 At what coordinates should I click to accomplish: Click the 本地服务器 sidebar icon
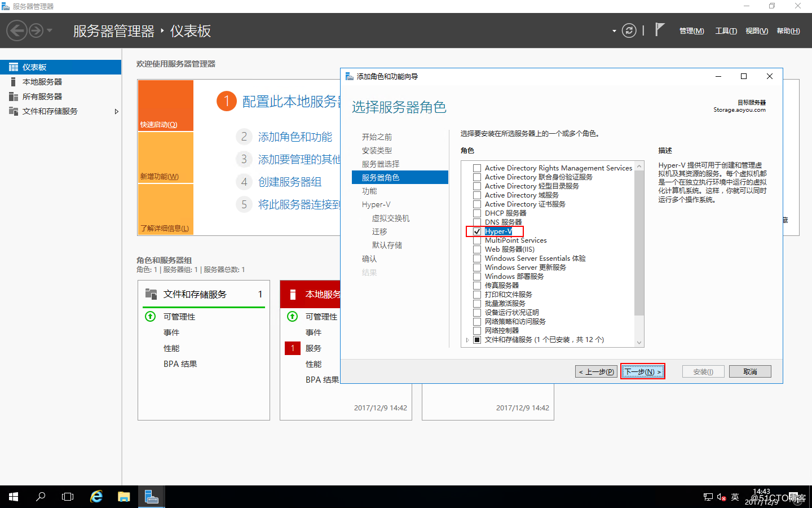[x=14, y=82]
